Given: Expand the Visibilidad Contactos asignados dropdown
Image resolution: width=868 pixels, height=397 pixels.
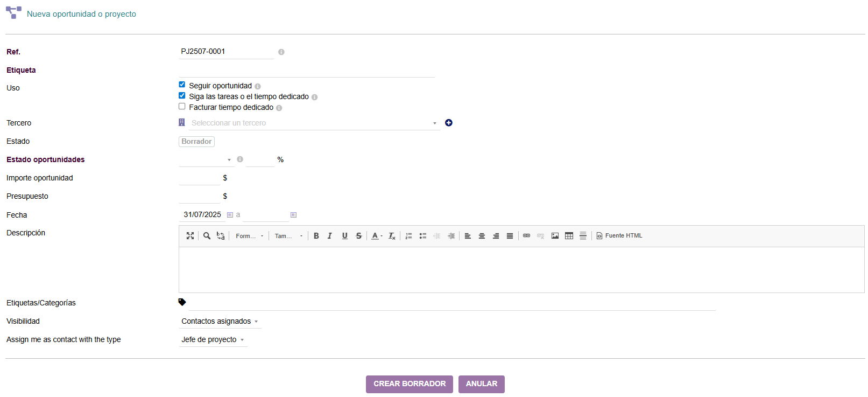Looking at the screenshot, I should coord(220,322).
